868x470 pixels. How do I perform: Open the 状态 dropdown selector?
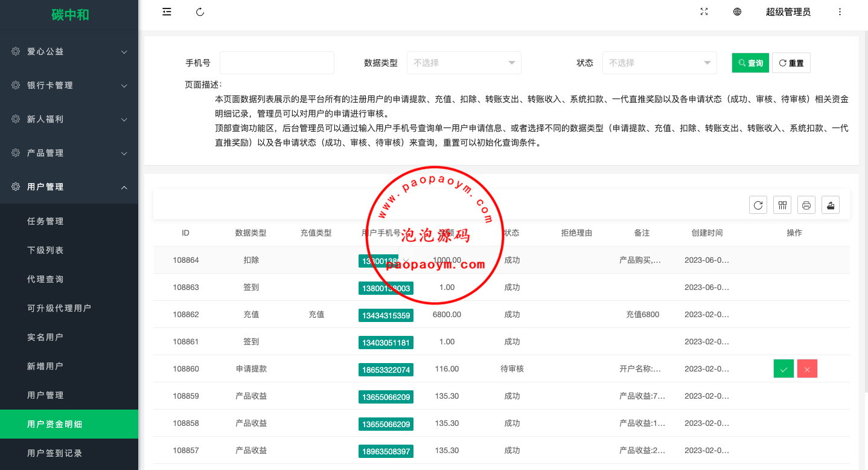659,63
